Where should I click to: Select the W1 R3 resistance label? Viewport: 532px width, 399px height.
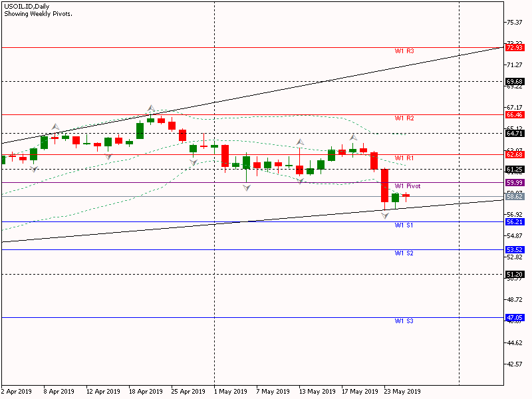404,51
